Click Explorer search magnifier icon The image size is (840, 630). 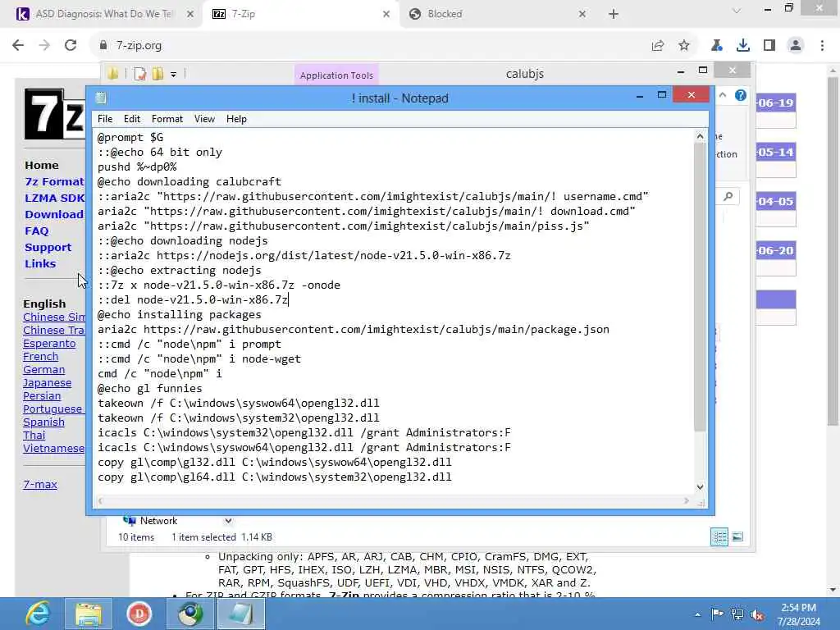click(728, 197)
